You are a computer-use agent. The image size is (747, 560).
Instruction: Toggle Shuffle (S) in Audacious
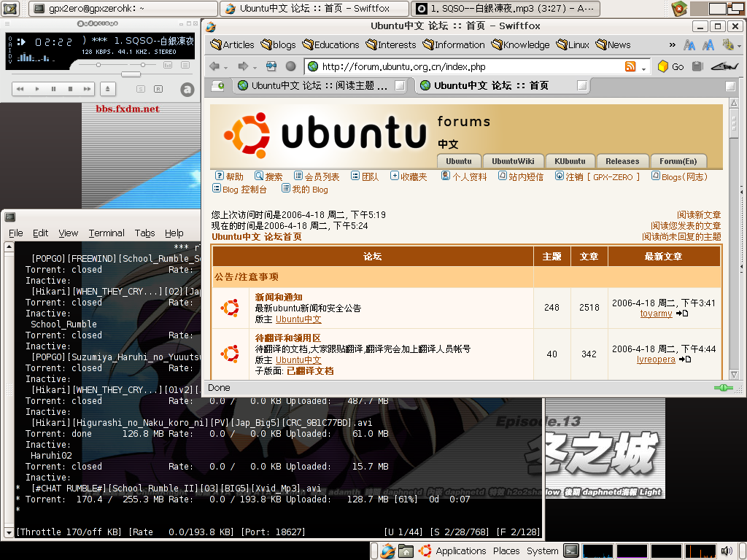(x=141, y=89)
